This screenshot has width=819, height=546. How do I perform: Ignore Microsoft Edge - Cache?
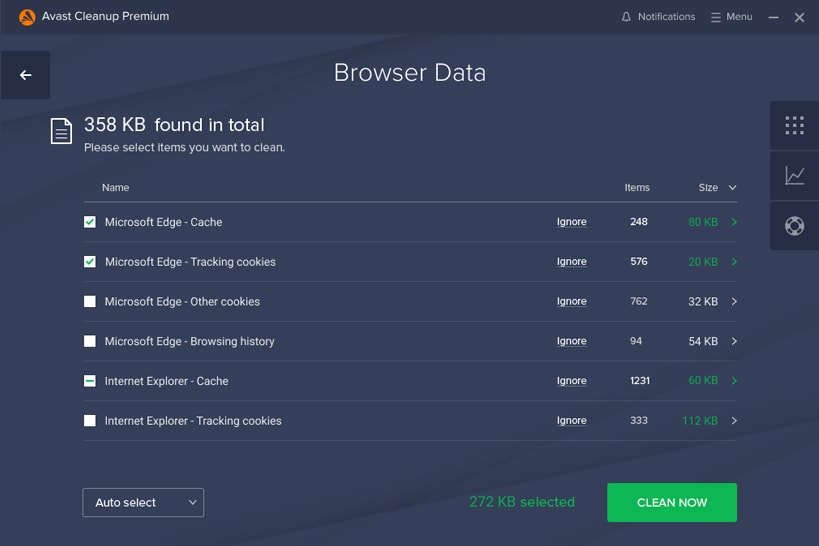tap(571, 222)
